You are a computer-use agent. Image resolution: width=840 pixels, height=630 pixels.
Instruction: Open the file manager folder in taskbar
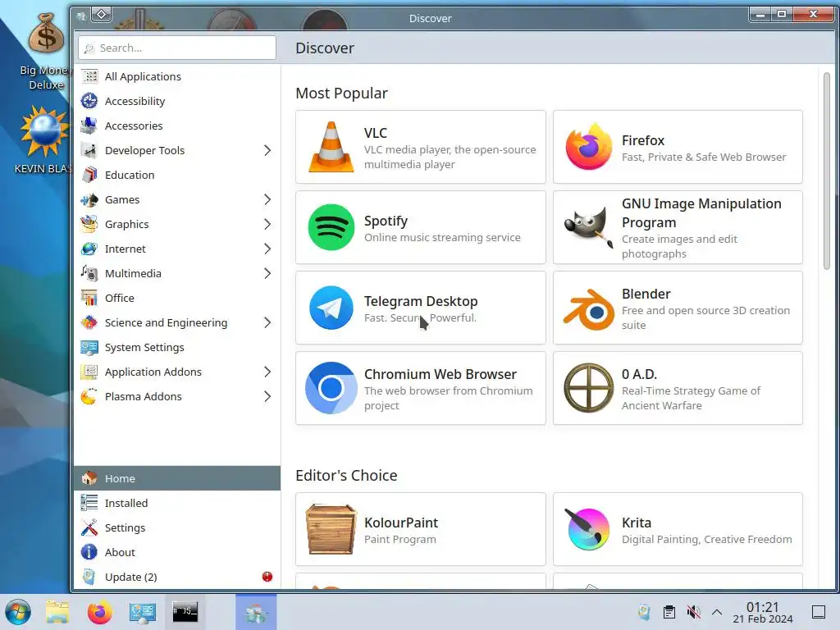pyautogui.click(x=57, y=612)
